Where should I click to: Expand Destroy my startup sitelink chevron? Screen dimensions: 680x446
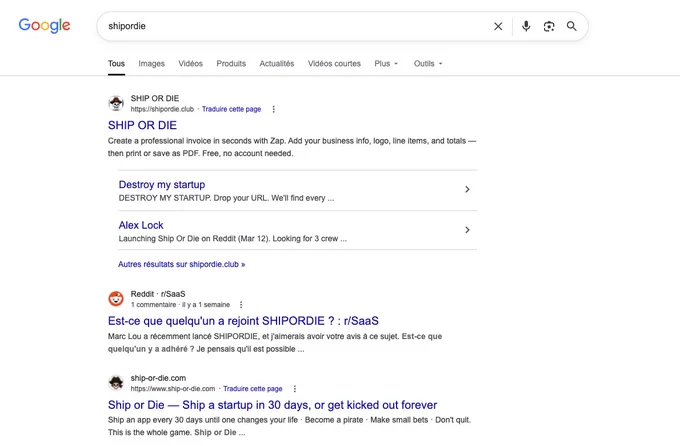467,189
